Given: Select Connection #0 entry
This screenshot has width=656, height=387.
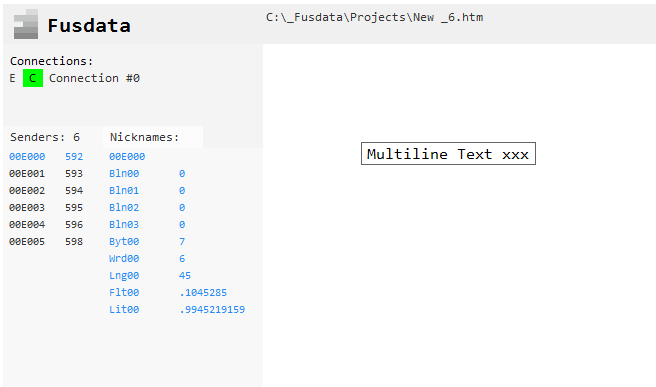Looking at the screenshot, I should [x=94, y=78].
